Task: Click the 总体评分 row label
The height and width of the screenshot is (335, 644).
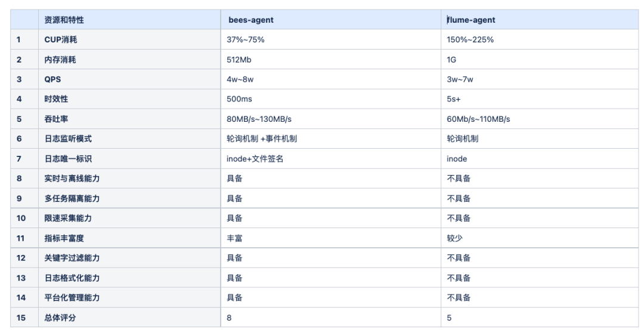Action: (60, 318)
